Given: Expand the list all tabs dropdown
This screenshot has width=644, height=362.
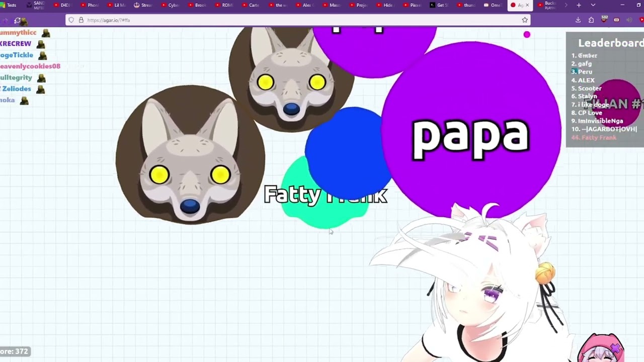Looking at the screenshot, I should click(593, 5).
